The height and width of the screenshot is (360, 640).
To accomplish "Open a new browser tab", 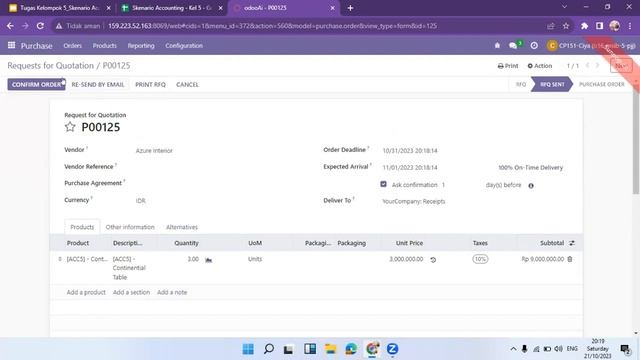I will 350,8.
